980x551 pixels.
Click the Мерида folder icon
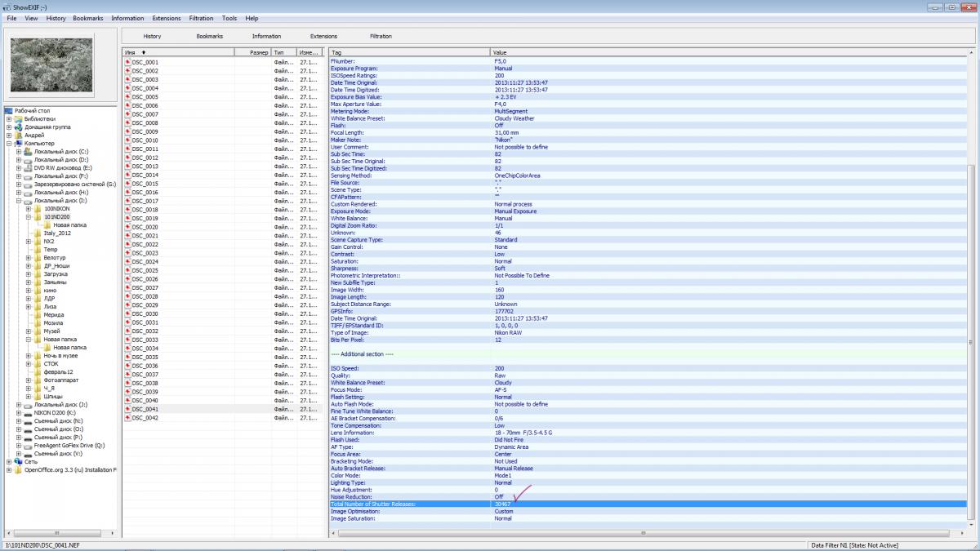[38, 314]
